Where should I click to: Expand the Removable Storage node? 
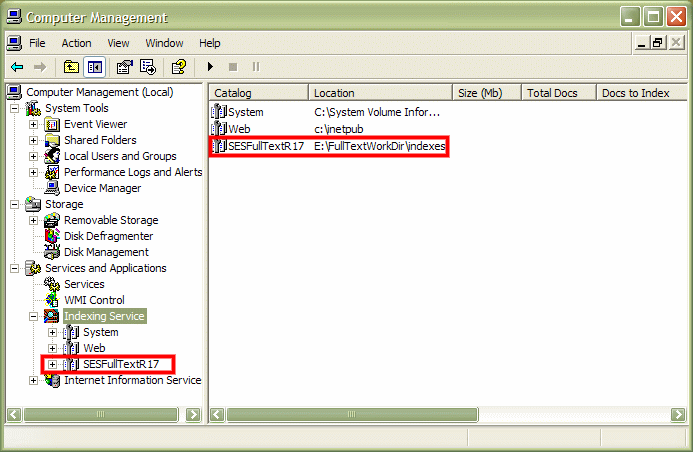(x=34, y=220)
